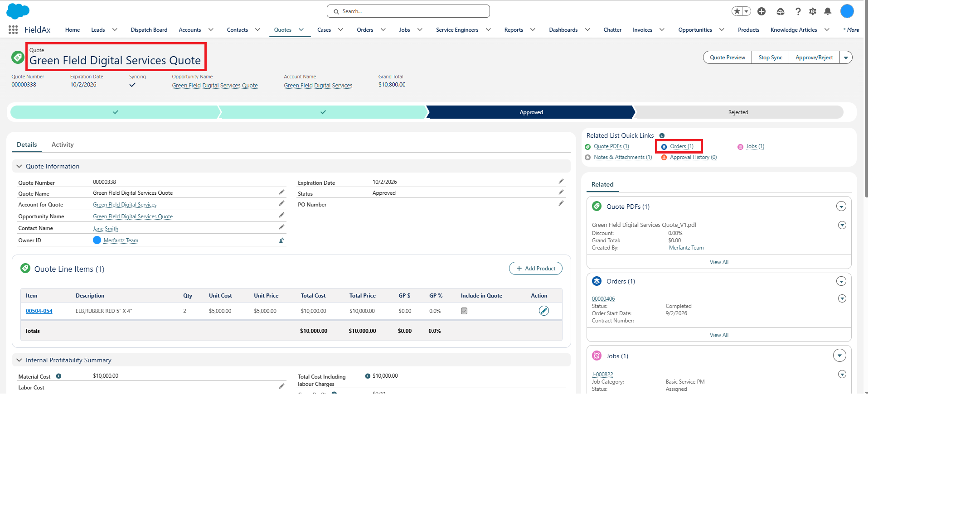
Task: Toggle the Include in Quote checkbox
Action: point(464,311)
